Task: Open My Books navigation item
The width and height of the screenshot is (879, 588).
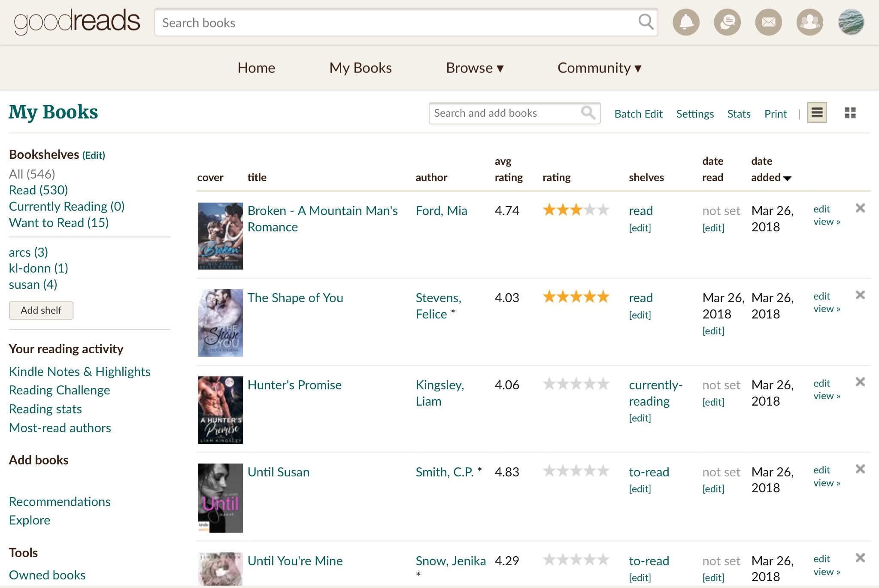Action: point(361,68)
